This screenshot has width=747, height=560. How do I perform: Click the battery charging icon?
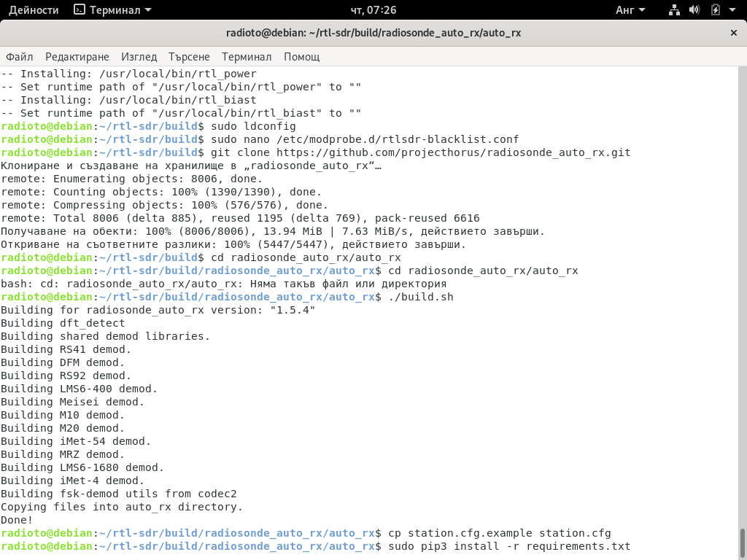715,10
